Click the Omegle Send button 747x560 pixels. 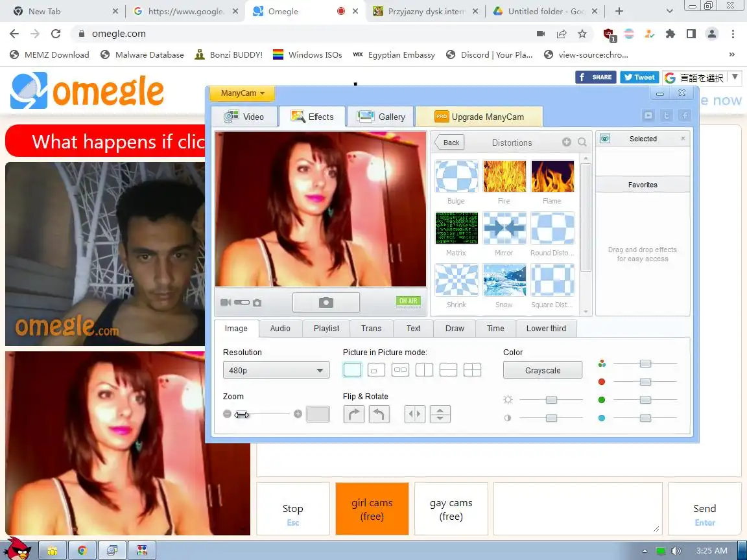pyautogui.click(x=705, y=509)
